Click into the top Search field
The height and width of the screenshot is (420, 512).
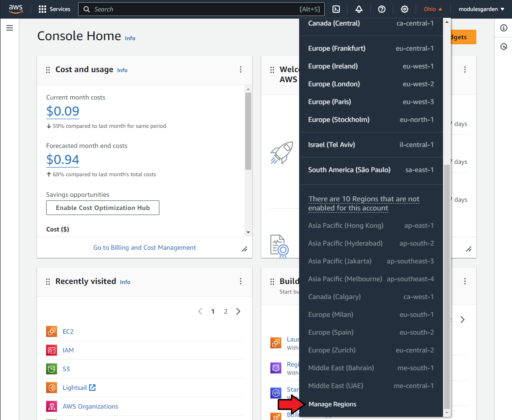(201, 9)
